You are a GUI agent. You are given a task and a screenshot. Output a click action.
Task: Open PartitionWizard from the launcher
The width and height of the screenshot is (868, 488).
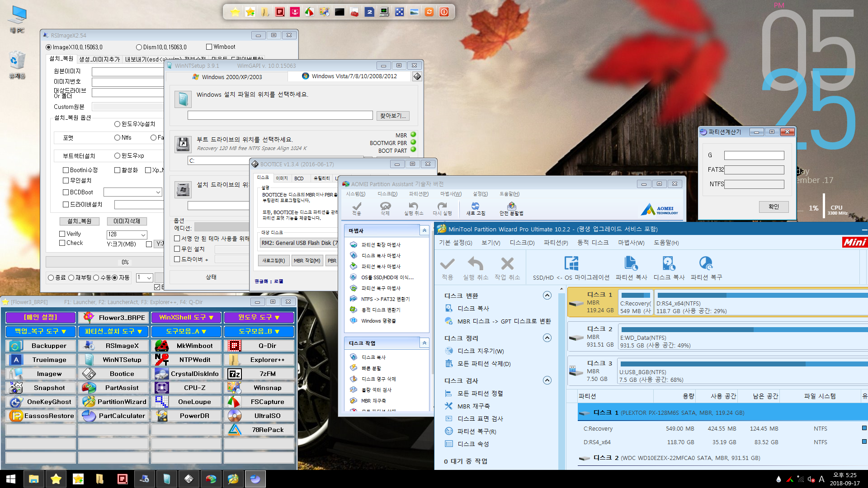[x=113, y=402]
